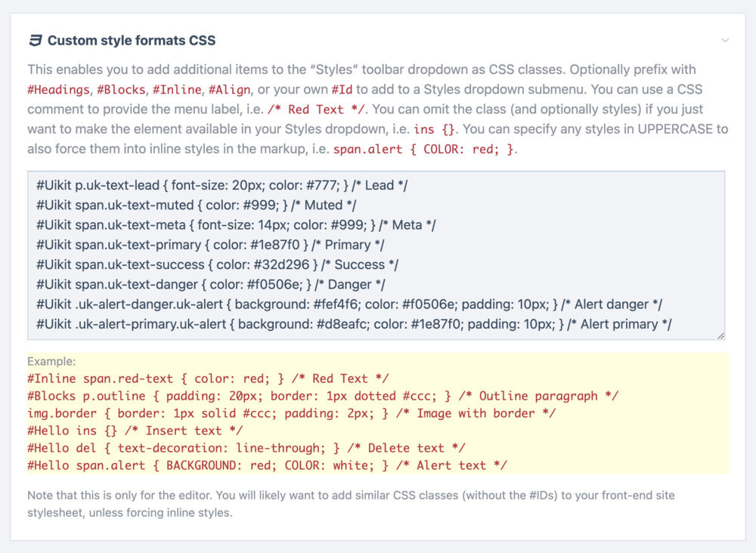Place cursor in the uk-text-primary rule
Image resolution: width=756 pixels, height=553 pixels.
(210, 245)
